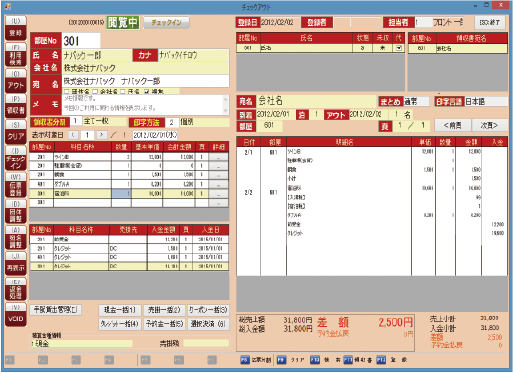
Task: Click the 氏名 name field
Action: coord(97,55)
